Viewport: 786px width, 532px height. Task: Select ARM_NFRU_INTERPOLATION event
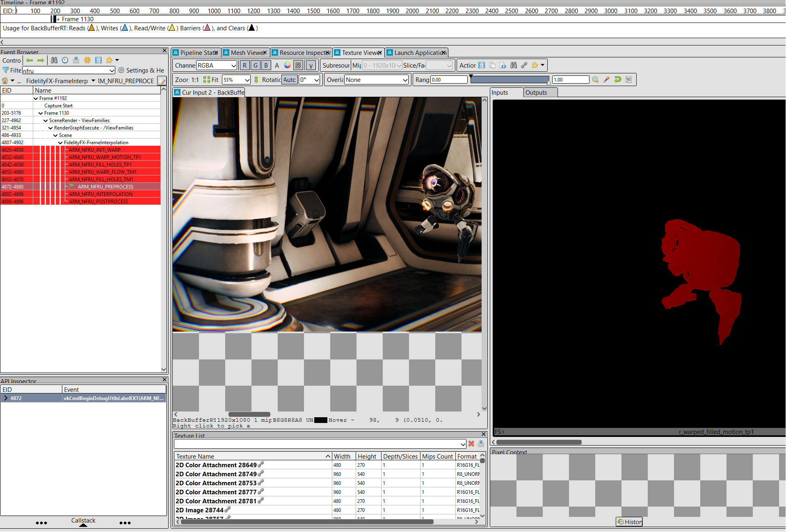(x=101, y=194)
